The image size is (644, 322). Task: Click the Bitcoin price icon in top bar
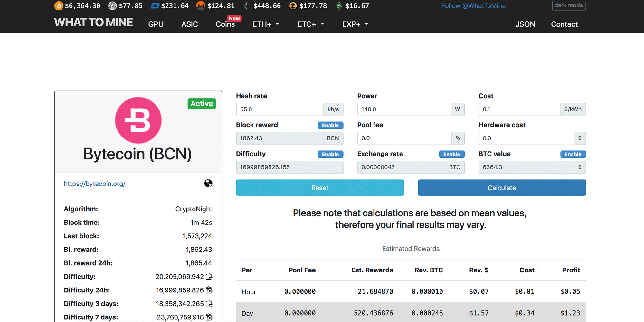click(59, 6)
